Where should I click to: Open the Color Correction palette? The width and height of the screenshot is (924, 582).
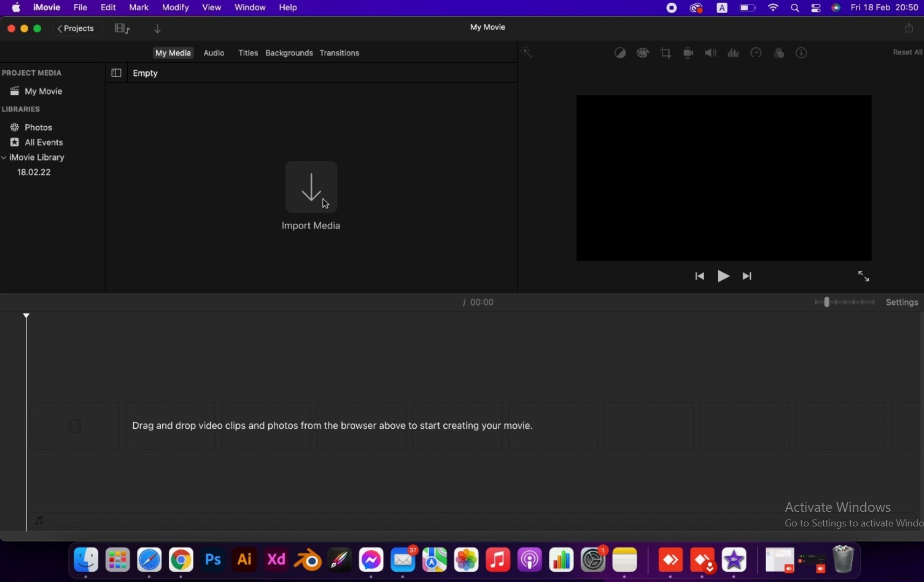643,53
